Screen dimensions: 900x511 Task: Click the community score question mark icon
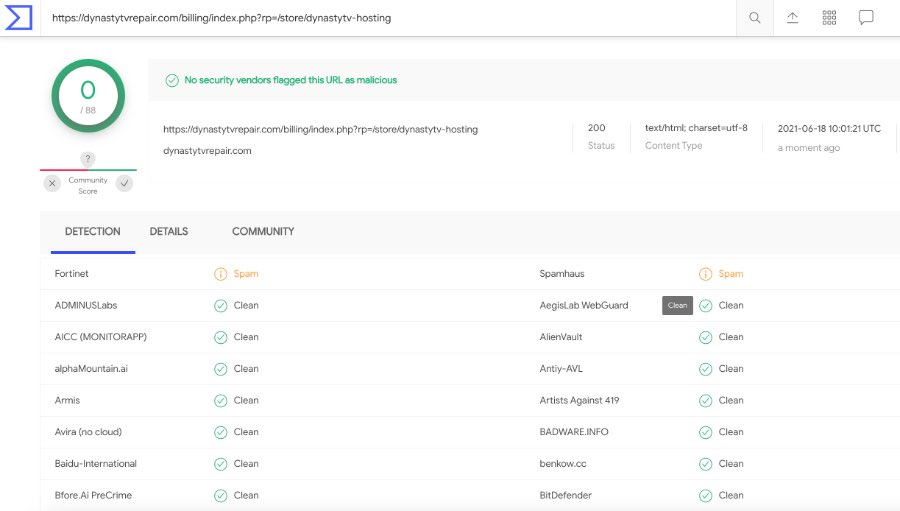click(x=87, y=159)
